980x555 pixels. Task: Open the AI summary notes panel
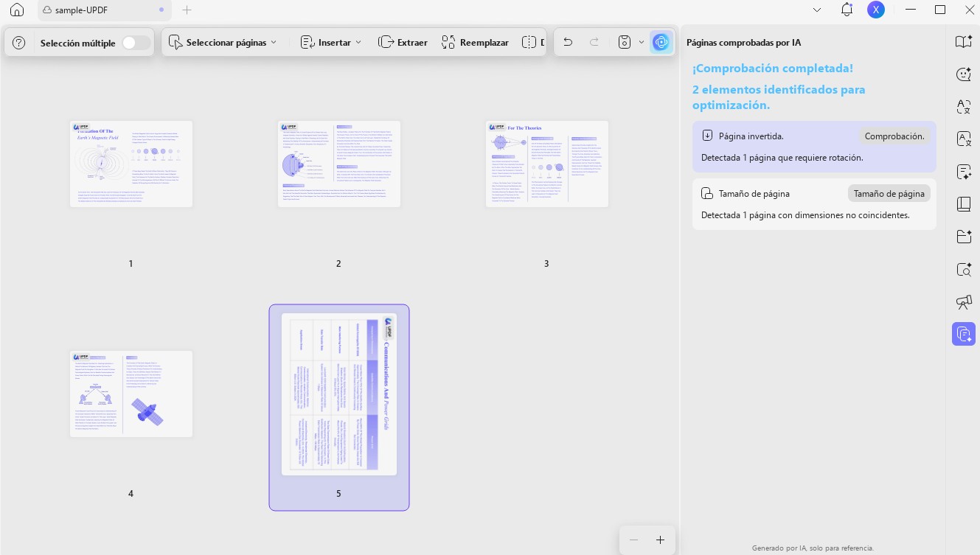(x=964, y=172)
